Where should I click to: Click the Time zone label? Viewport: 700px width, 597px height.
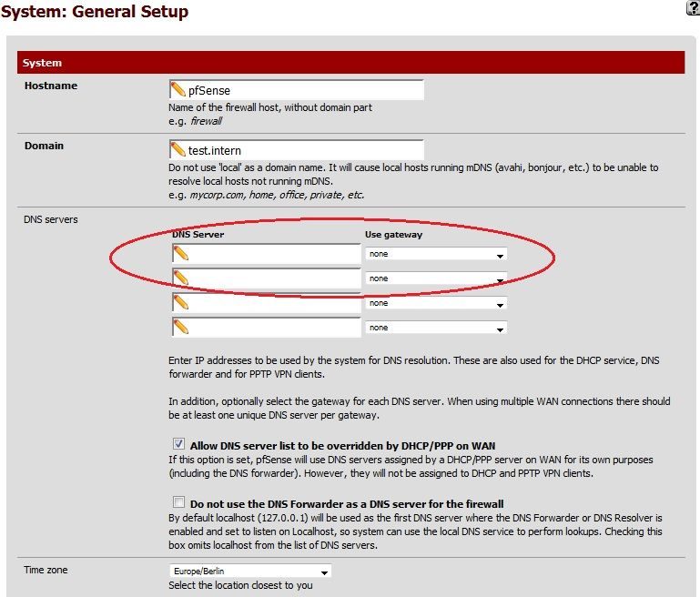click(46, 570)
